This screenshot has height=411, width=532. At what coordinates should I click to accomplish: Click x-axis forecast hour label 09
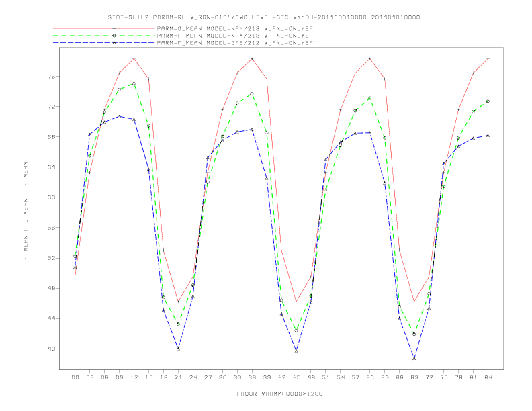tap(119, 377)
